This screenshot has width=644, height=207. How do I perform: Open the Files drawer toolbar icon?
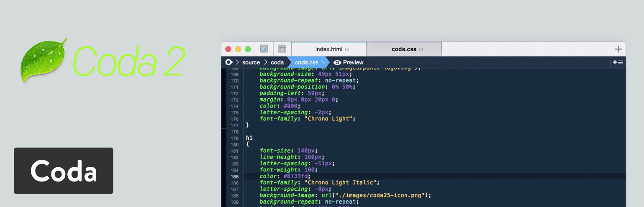point(282,49)
